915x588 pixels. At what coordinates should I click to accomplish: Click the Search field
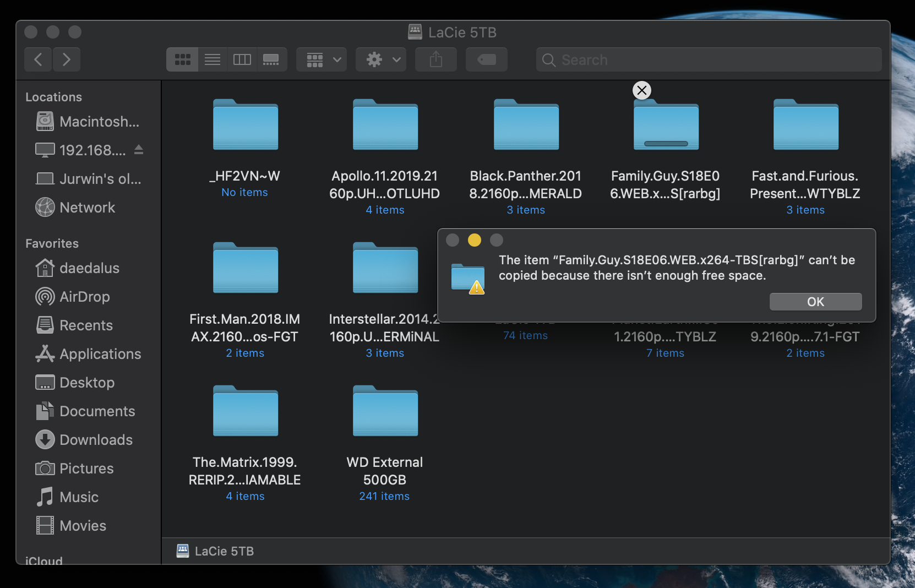(709, 59)
